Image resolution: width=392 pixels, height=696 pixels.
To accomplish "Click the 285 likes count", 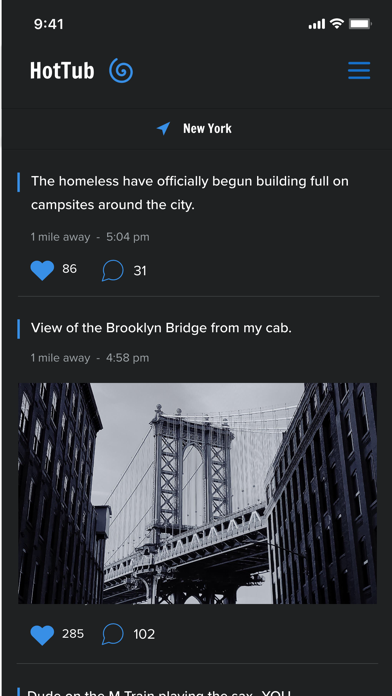I will [x=73, y=633].
